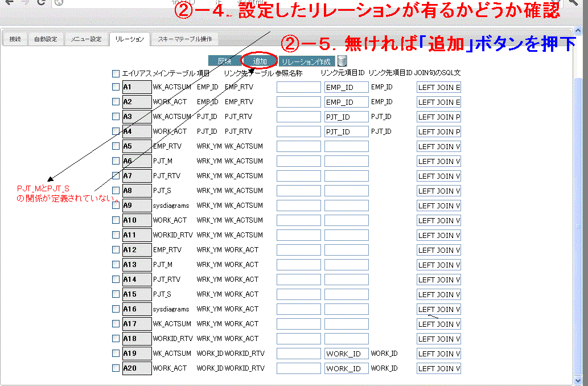This screenshot has height=386, width=588.
Task: Select the スキーマテーブル操作 tab
Action: coord(185,39)
